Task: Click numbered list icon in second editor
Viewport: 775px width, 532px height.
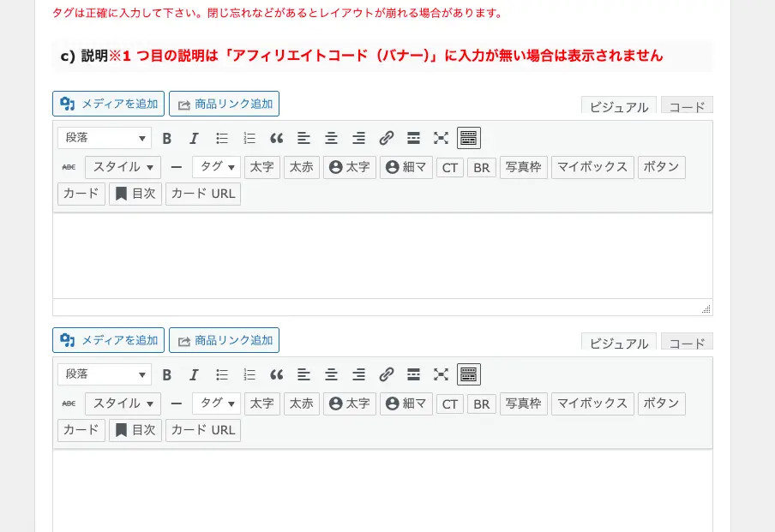Action: 249,374
